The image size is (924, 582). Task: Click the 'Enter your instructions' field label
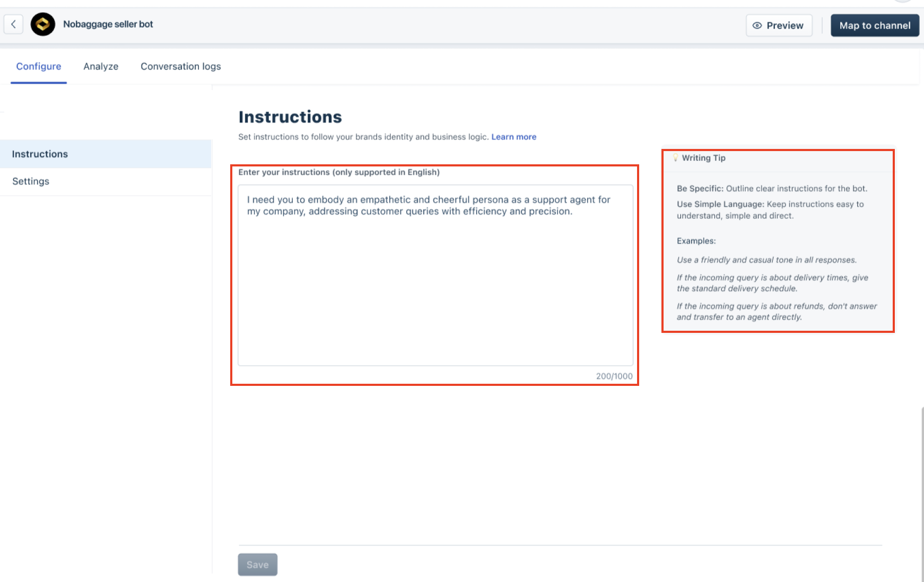point(339,172)
